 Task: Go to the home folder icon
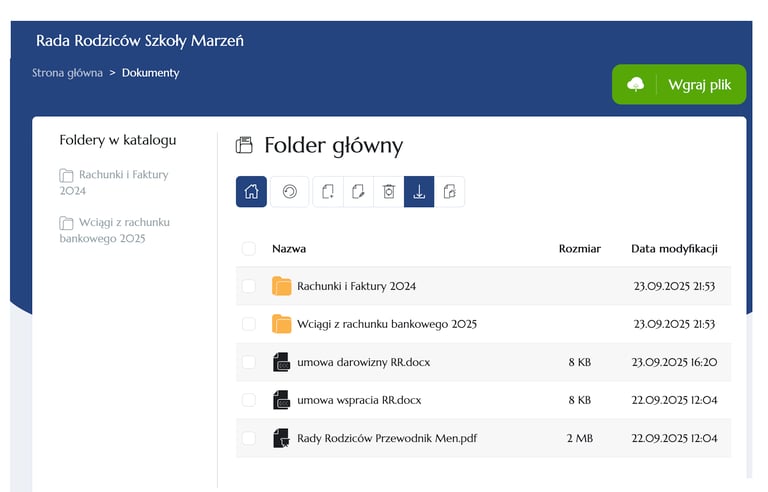pos(251,191)
